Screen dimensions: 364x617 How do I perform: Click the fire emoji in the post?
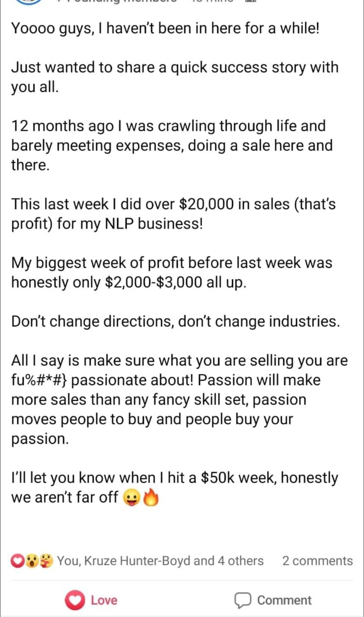click(x=151, y=497)
